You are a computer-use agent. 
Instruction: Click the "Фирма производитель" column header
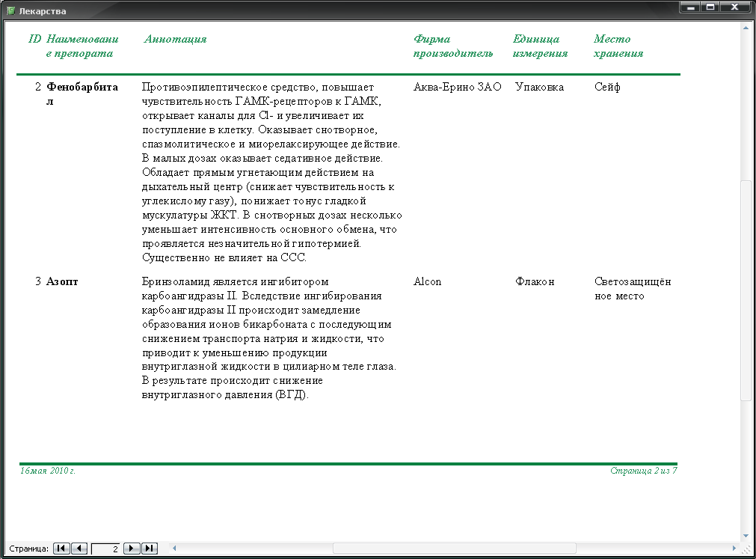tap(452, 46)
